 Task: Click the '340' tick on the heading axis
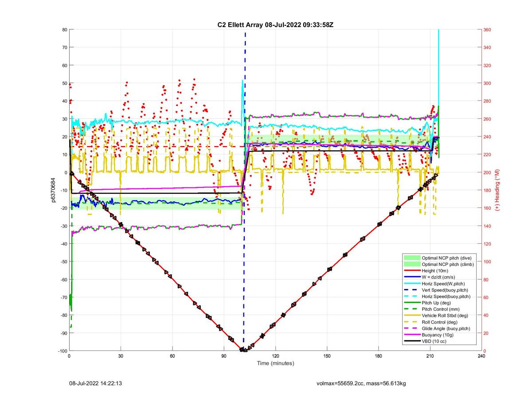click(x=488, y=47)
